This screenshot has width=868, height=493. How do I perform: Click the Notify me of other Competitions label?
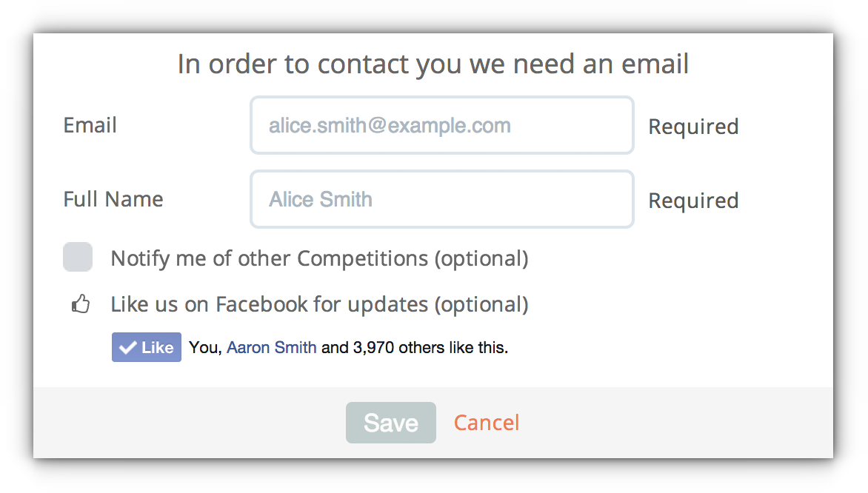(x=319, y=258)
